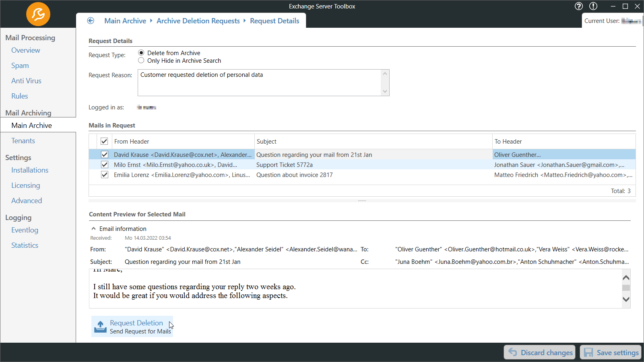
Task: Click the Discard changes undo arrow icon
Action: (513, 352)
